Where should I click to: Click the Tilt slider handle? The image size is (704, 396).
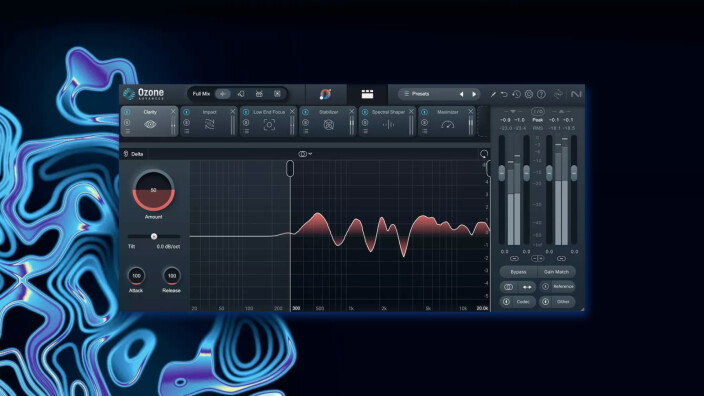click(154, 236)
